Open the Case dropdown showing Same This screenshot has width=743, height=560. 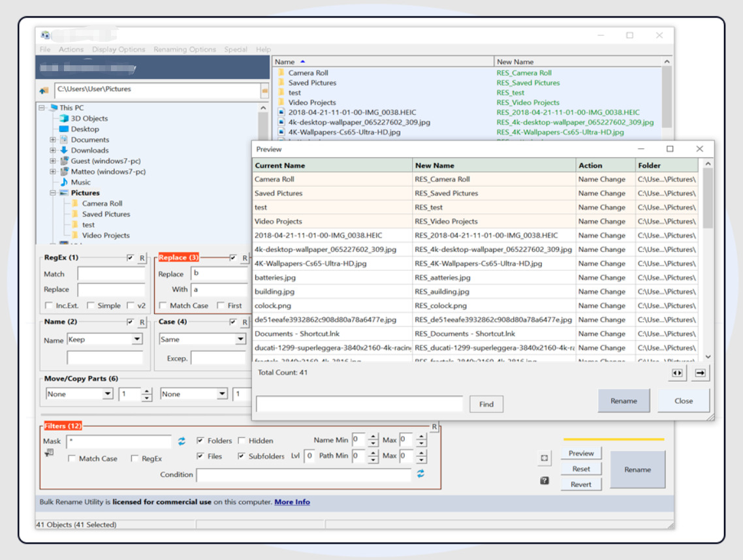[x=240, y=339]
